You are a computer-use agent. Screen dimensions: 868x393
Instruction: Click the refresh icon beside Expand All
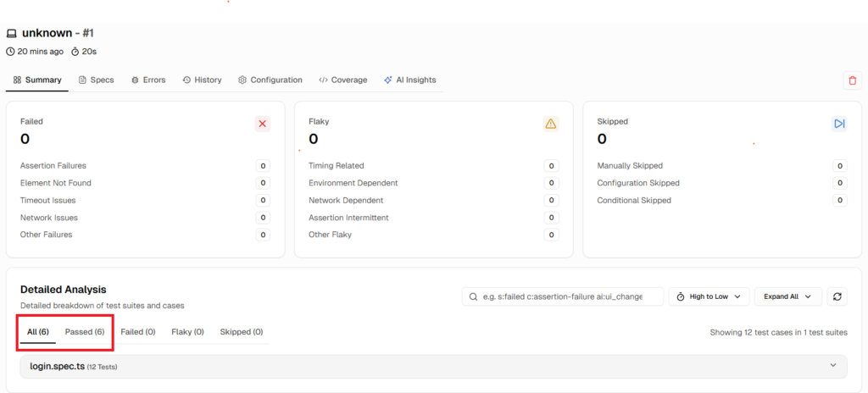pos(837,296)
